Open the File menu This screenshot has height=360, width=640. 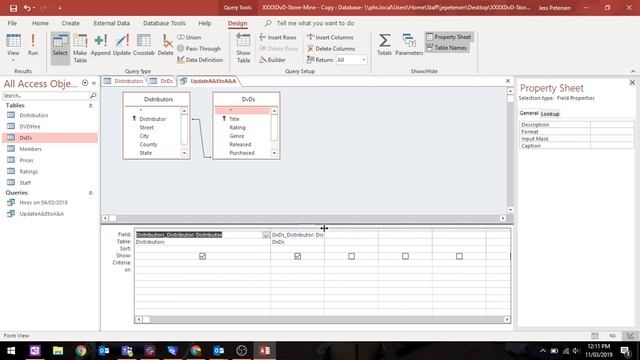pyautogui.click(x=12, y=23)
